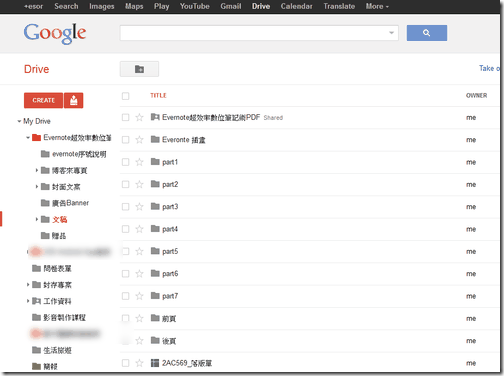Screen dimensions: 504x376
Task: Open Play in the top bar
Action: click(162, 6)
